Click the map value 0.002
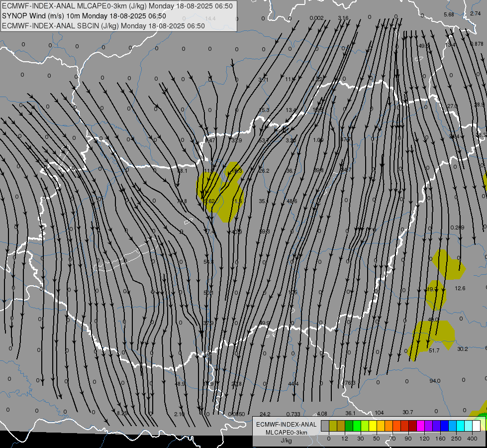The height and width of the screenshot is (448, 487). click(x=316, y=18)
